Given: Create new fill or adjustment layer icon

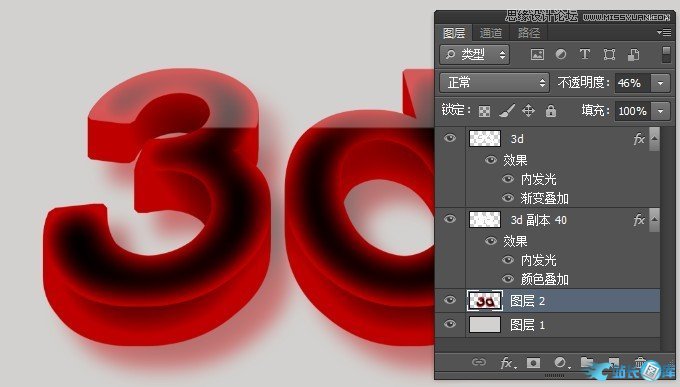Looking at the screenshot, I should [x=561, y=362].
